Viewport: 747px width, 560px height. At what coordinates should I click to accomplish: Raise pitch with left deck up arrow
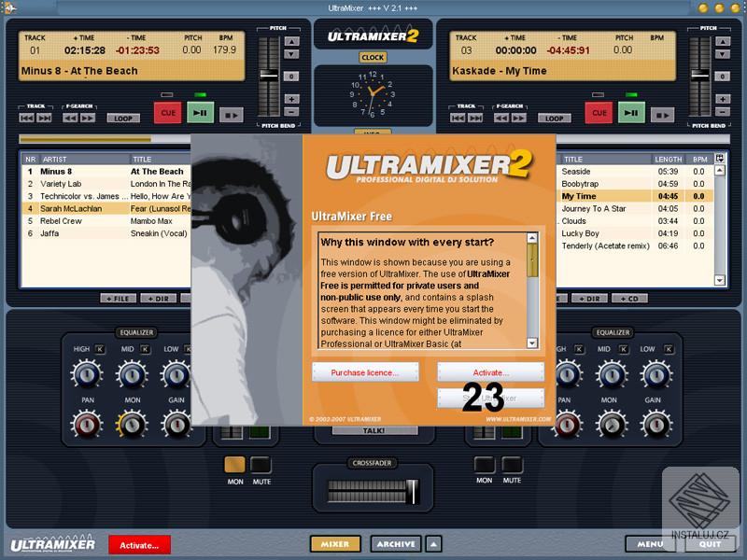click(291, 41)
